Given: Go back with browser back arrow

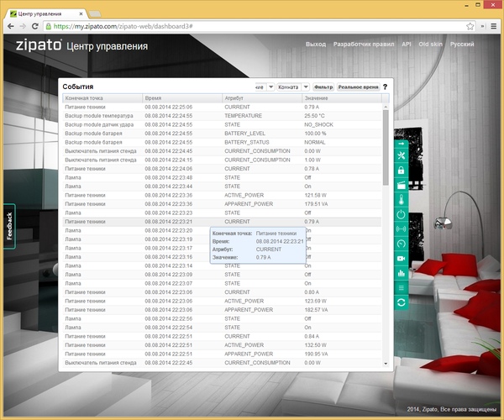Looking at the screenshot, I should point(11,26).
